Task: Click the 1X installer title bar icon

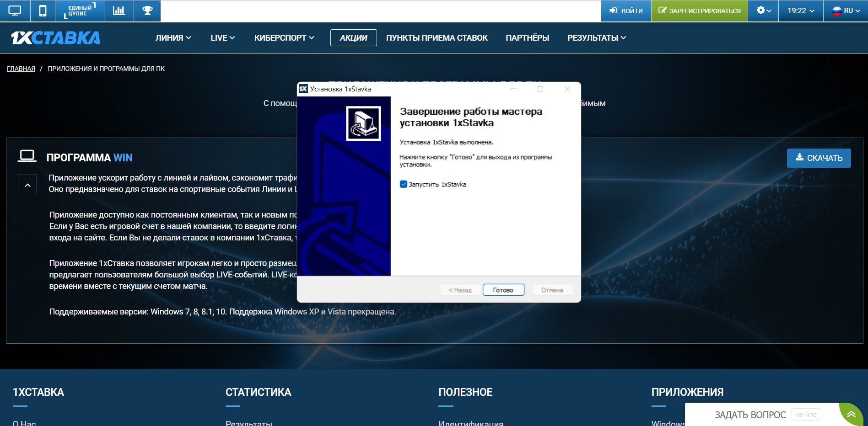Action: 303,89
